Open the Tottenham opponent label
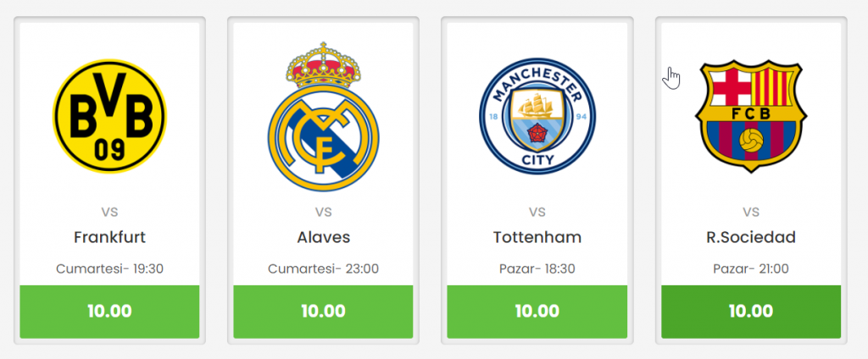 [537, 237]
